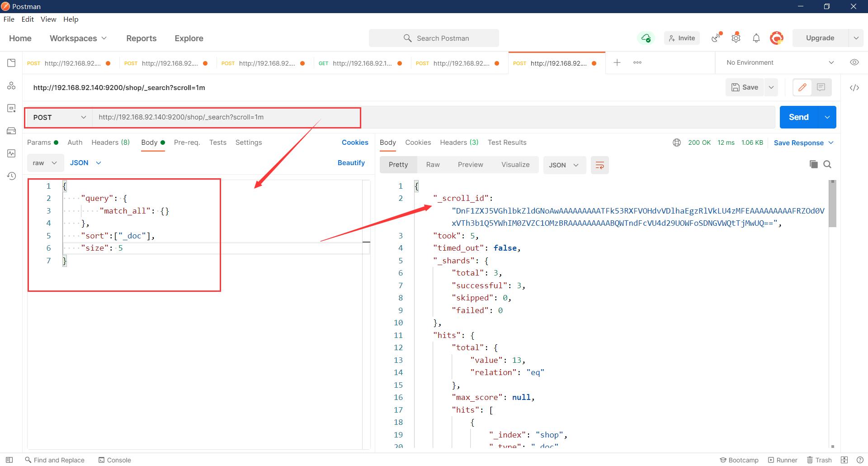Open the Send options arrow

827,117
